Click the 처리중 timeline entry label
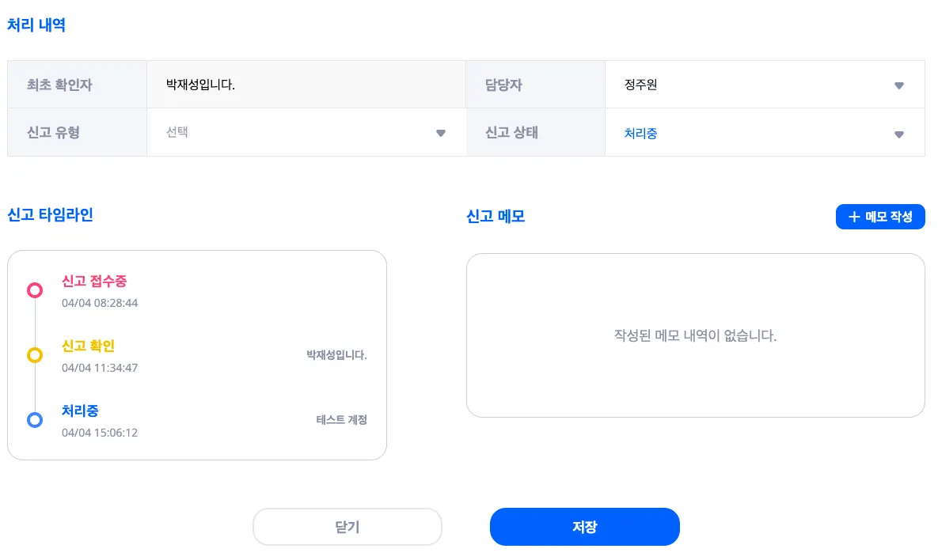Screen dimensions: 938x560 pyautogui.click(x=80, y=411)
